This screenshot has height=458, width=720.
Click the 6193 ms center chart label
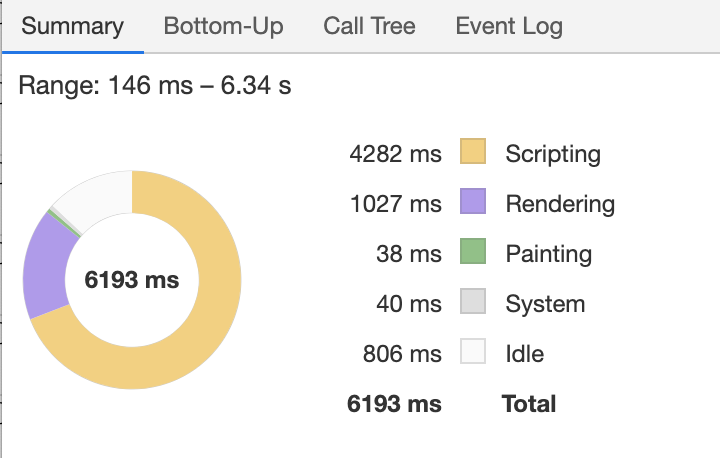[x=132, y=280]
